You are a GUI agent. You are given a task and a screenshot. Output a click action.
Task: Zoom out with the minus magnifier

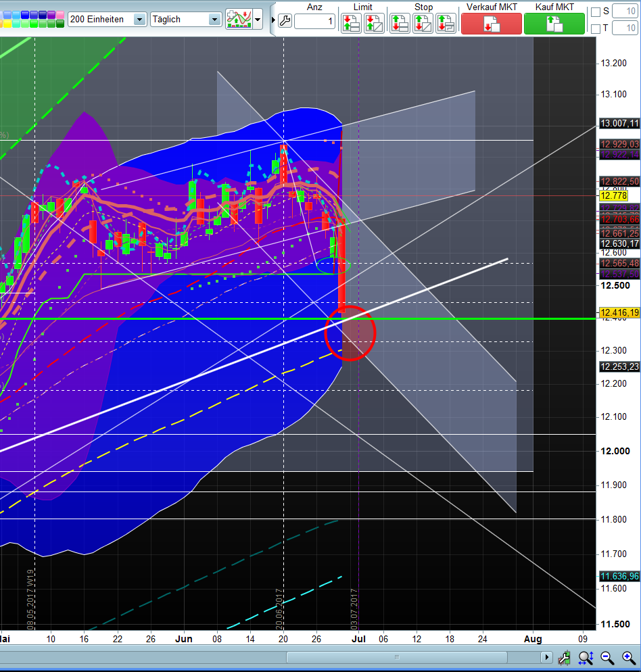[608, 657]
